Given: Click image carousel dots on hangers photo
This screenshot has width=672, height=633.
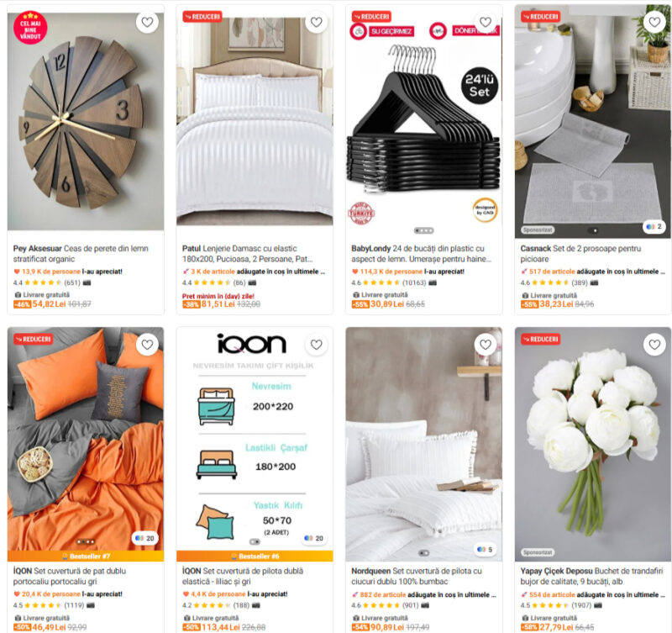Looking at the screenshot, I should [x=424, y=230].
